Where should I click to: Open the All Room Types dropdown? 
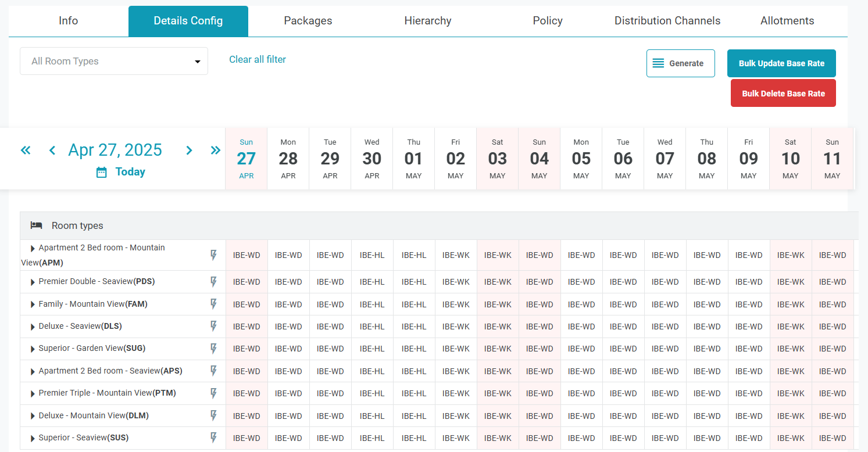click(x=114, y=61)
